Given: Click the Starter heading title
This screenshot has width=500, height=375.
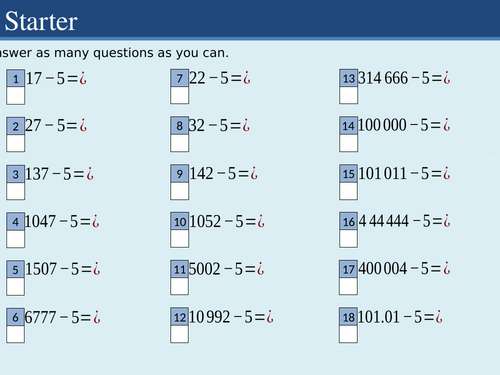Looking at the screenshot, I should click(x=41, y=21).
